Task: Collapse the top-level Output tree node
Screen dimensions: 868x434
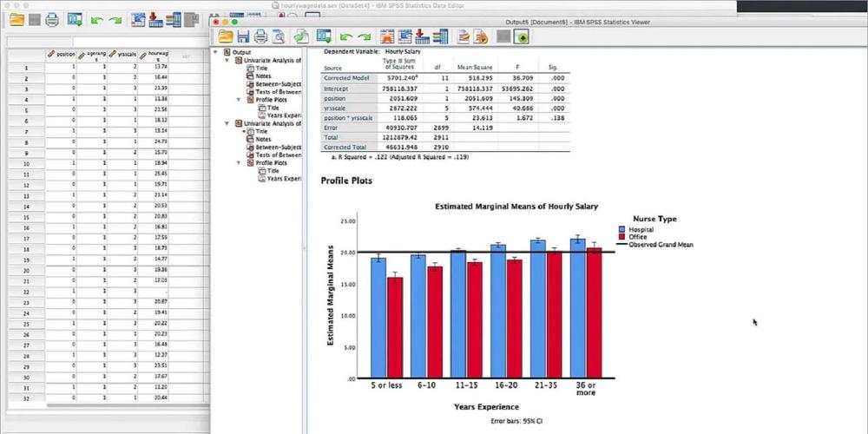Action: 215,52
